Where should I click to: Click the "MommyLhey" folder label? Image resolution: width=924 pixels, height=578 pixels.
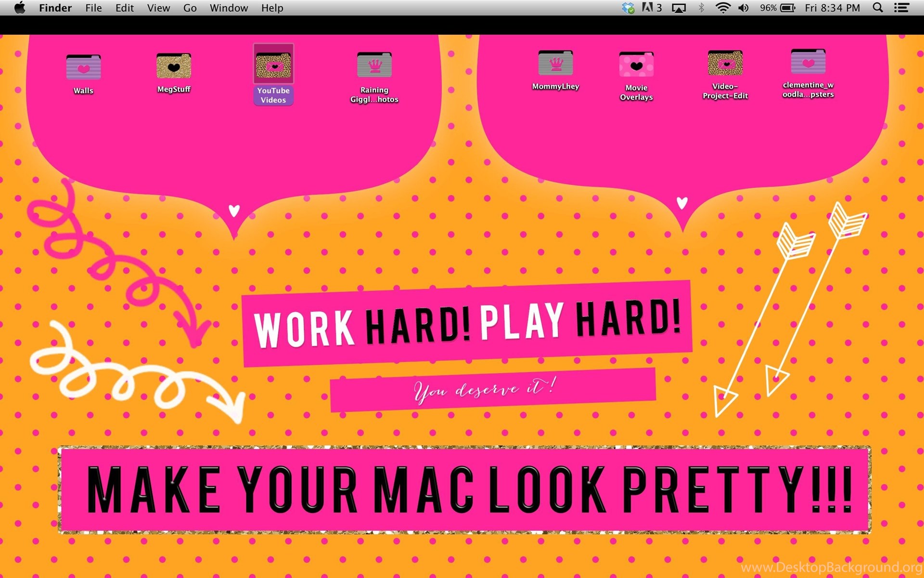(555, 87)
